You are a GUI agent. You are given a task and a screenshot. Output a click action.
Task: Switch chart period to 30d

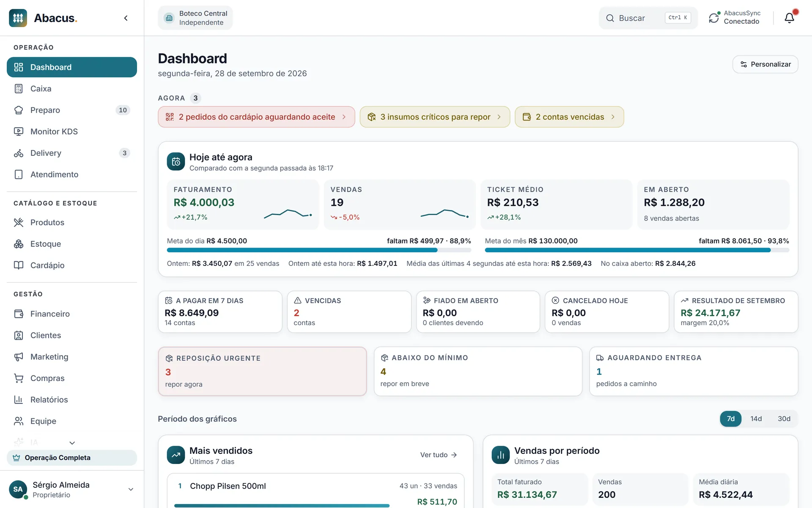tap(784, 419)
